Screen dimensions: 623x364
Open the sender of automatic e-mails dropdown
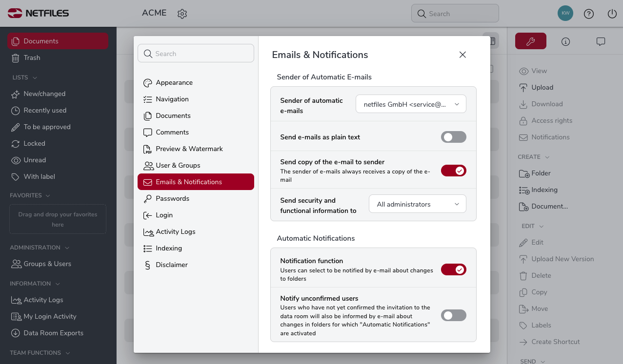[411, 104]
